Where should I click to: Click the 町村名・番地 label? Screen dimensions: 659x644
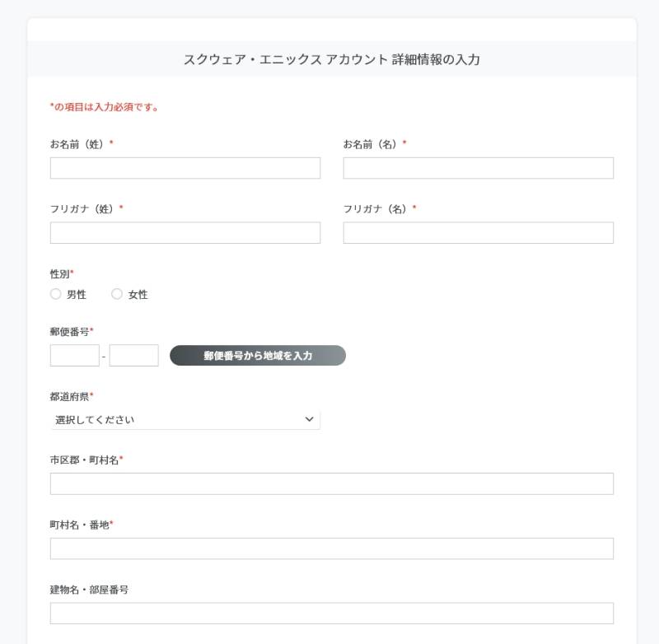point(82,525)
